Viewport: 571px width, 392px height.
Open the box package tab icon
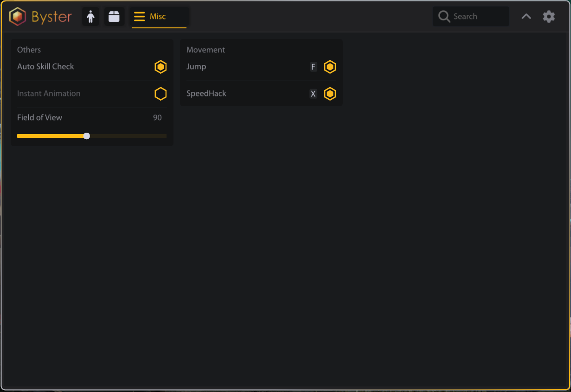114,17
